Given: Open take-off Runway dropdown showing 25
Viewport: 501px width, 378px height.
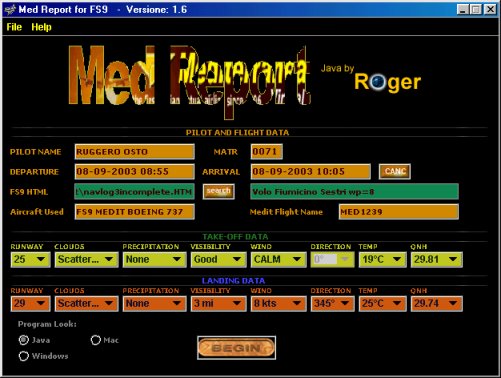Looking at the screenshot, I should [x=30, y=260].
